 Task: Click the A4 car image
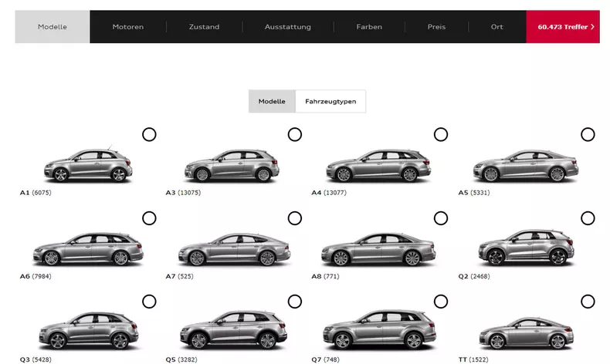(x=378, y=166)
